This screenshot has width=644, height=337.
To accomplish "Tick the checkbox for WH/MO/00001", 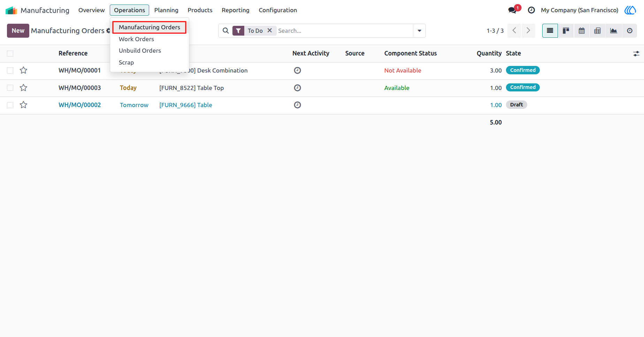I will (10, 70).
